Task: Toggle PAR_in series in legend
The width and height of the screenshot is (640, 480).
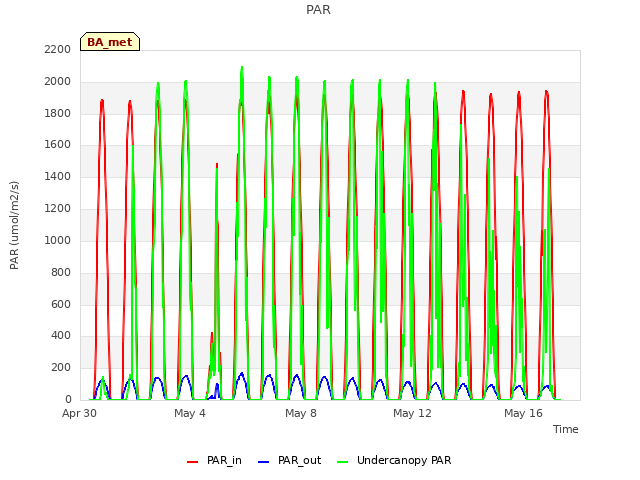Action: (214, 460)
